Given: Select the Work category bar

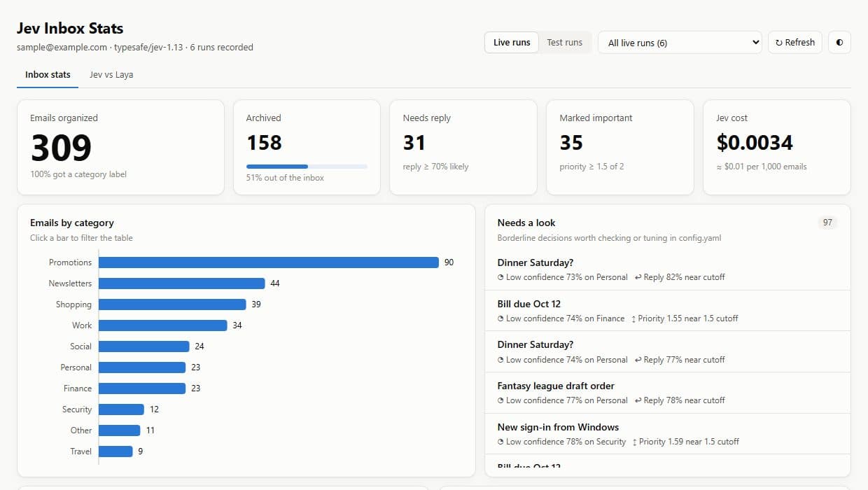Looking at the screenshot, I should pyautogui.click(x=163, y=325).
